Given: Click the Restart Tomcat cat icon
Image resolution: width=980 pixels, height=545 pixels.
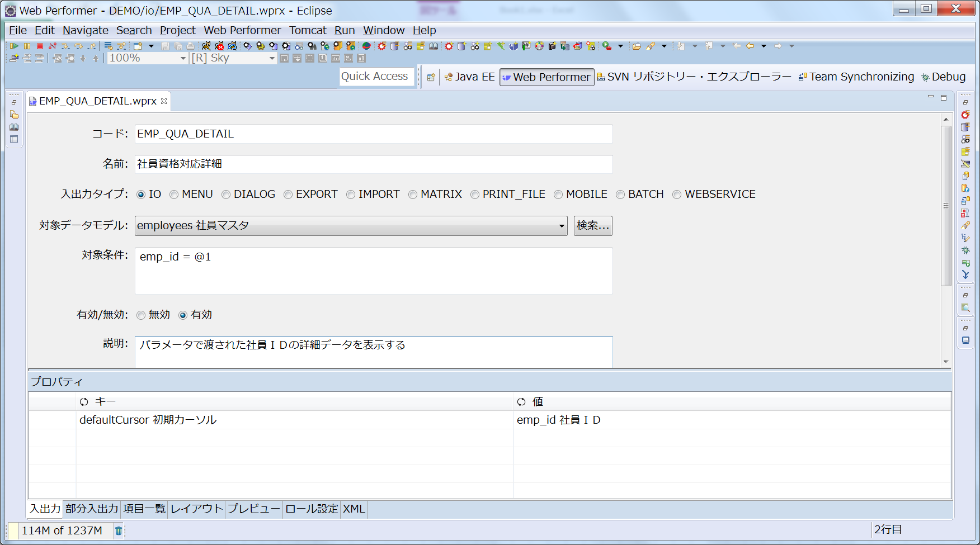Looking at the screenshot, I should click(x=232, y=46).
